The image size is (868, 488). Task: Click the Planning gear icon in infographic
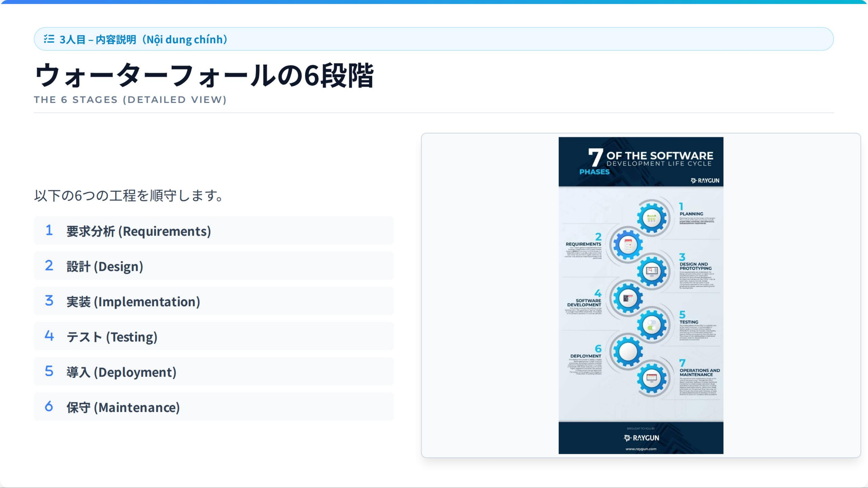pyautogui.click(x=652, y=218)
